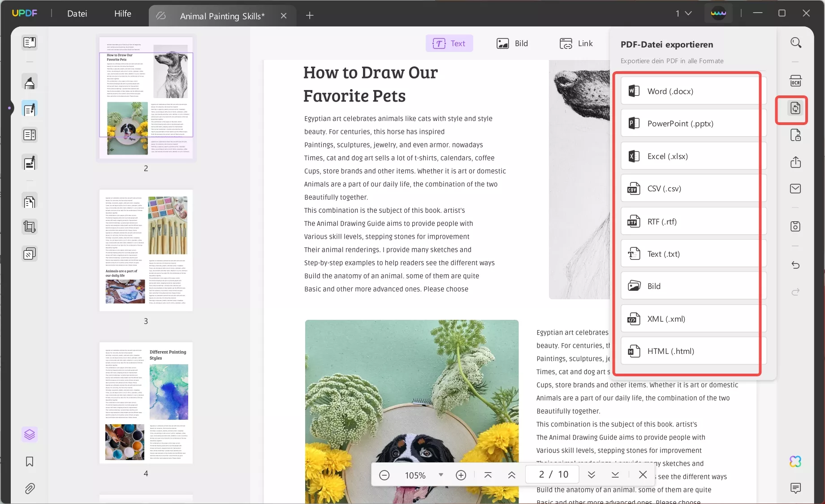Open the zoom level dropdown
Viewport: 825px width, 504px height.
coord(441,475)
